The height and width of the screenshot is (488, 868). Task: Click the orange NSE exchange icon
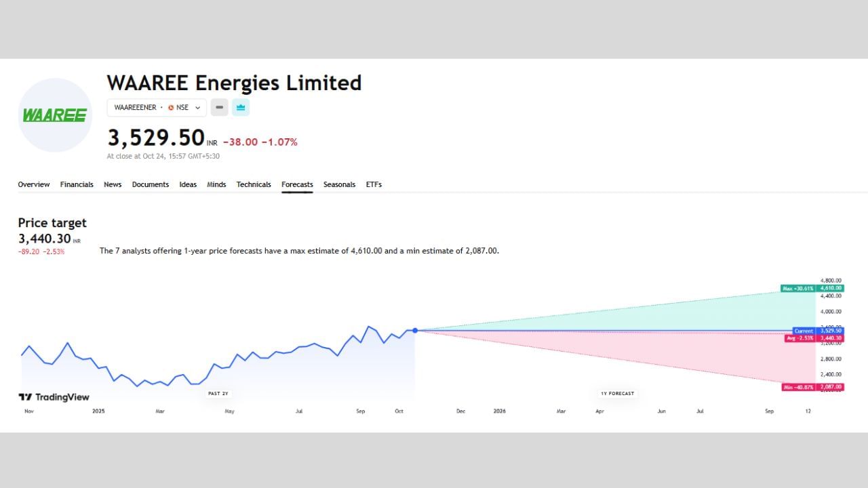tap(171, 107)
